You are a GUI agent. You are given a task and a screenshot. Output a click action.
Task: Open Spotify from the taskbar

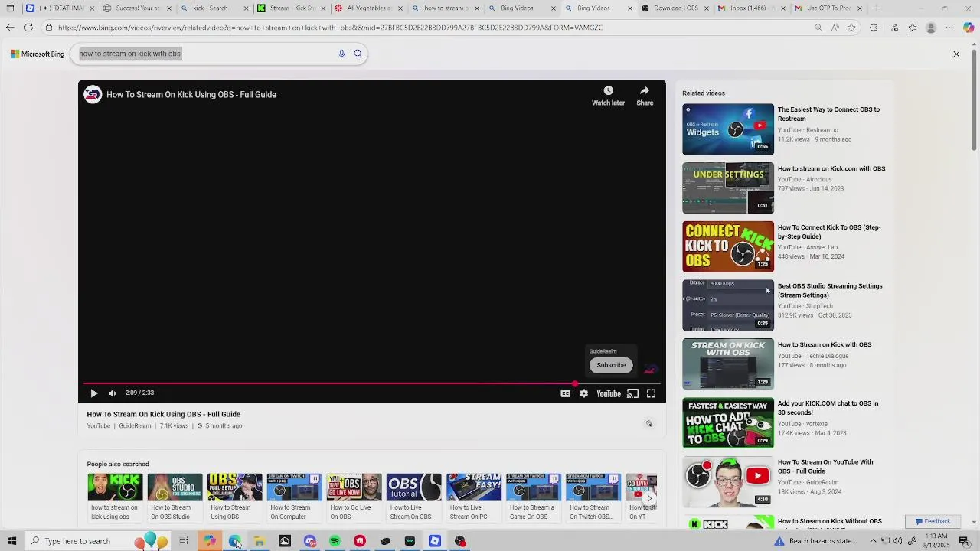335,541
